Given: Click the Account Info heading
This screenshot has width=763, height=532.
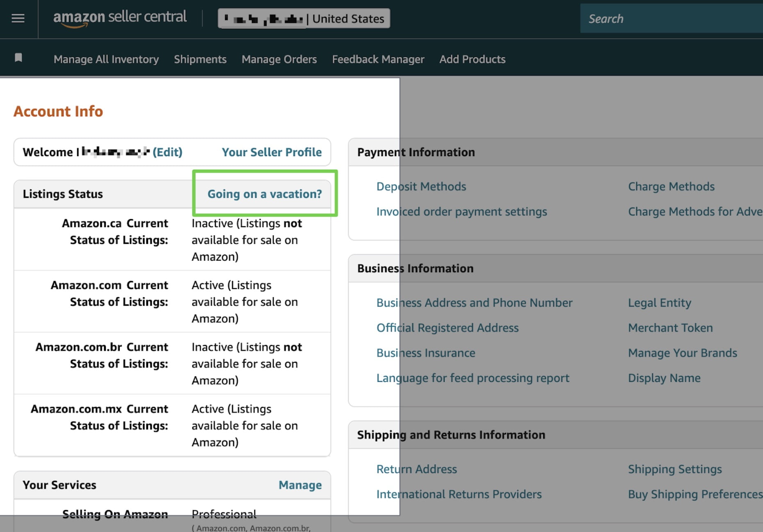Looking at the screenshot, I should [x=58, y=111].
